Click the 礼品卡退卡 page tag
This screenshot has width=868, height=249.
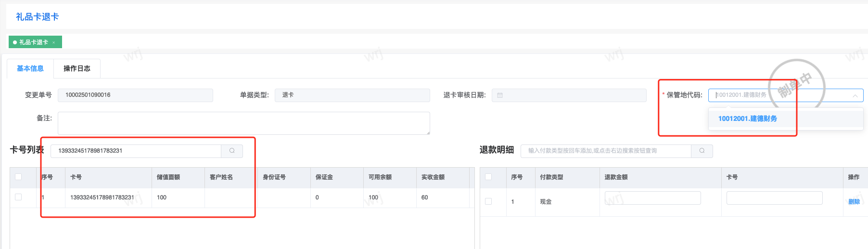pos(33,42)
